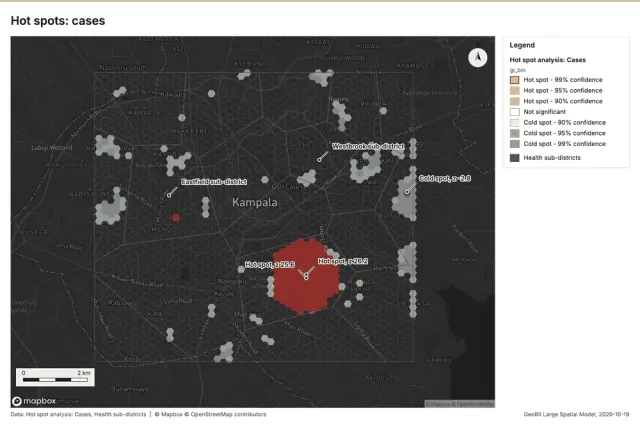Click the 'Nabweru South' map label
The width and height of the screenshot is (640, 427).
[123, 67]
